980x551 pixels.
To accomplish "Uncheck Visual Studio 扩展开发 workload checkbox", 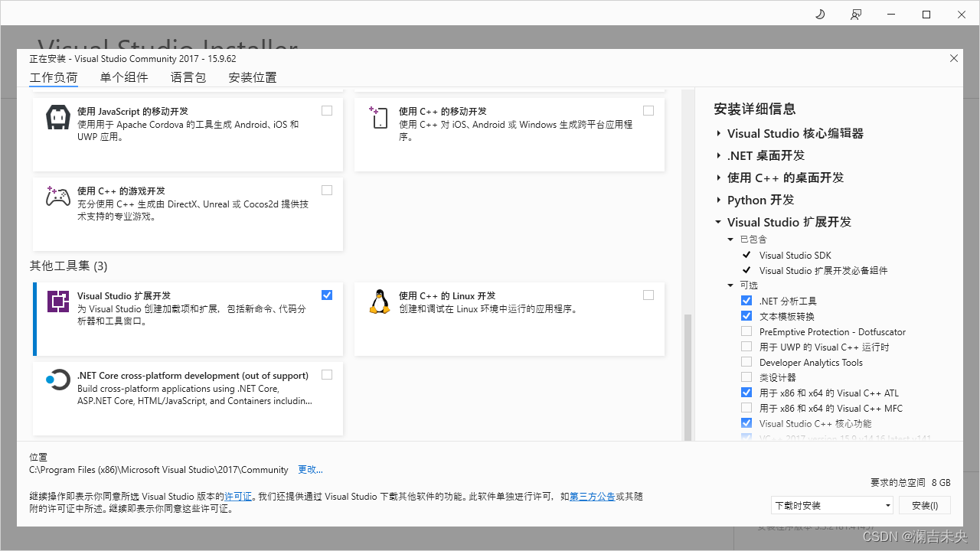I will (x=327, y=295).
